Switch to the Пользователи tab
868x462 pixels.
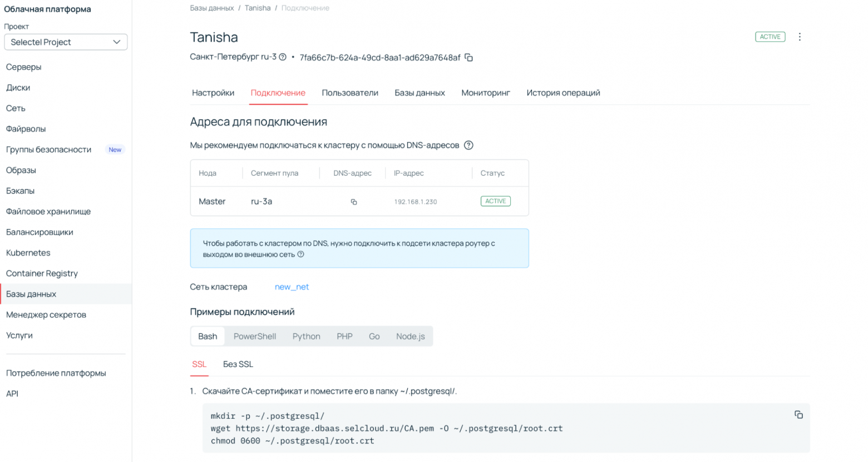pyautogui.click(x=349, y=93)
